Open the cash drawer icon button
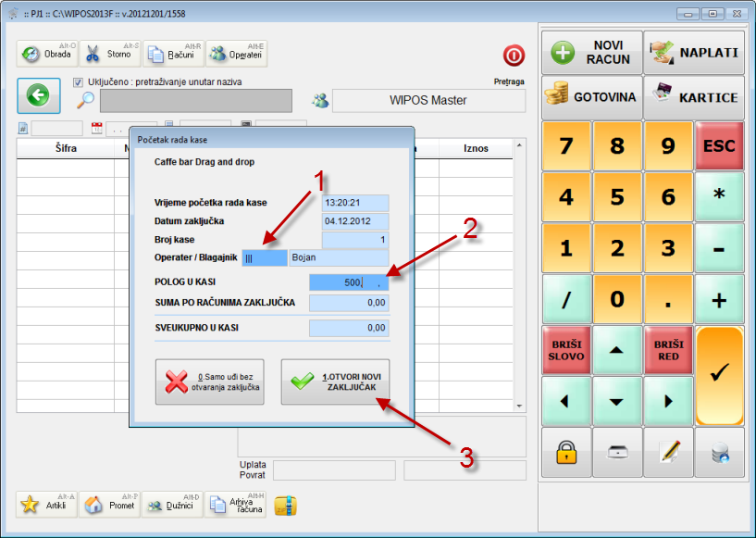756x538 pixels. coord(617,452)
